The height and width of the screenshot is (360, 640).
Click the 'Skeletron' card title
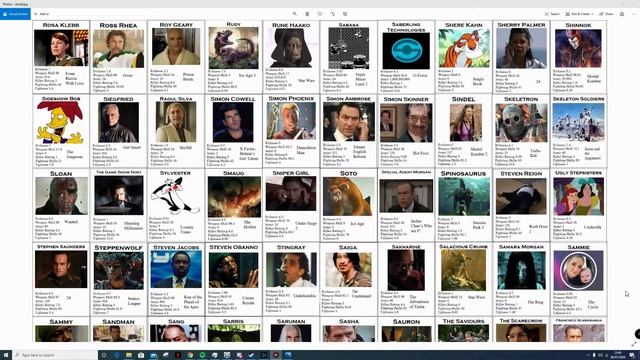click(x=521, y=99)
